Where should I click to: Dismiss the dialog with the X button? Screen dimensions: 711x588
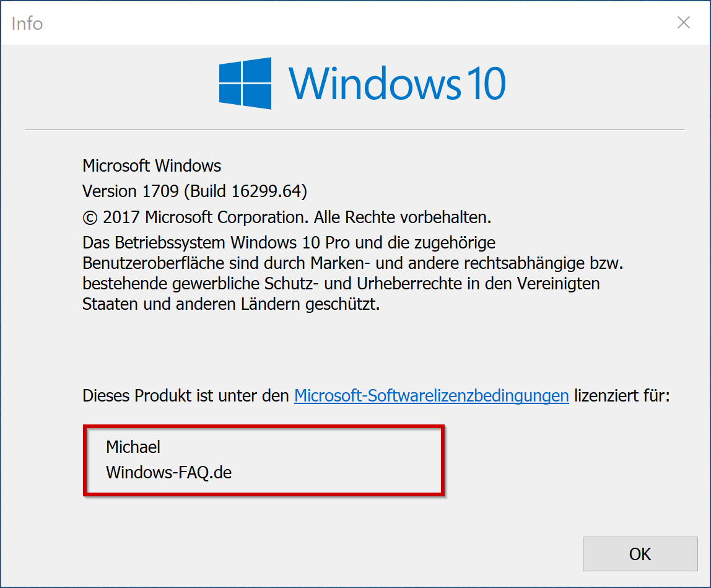click(x=683, y=22)
